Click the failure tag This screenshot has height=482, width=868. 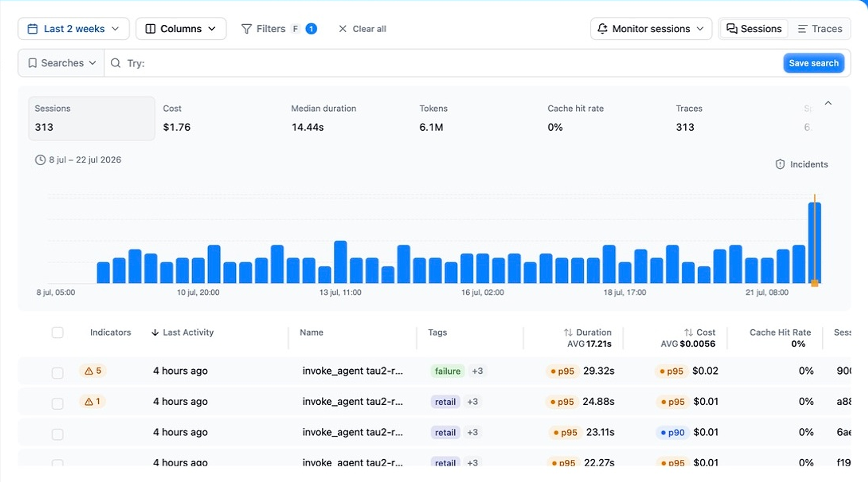(x=448, y=371)
